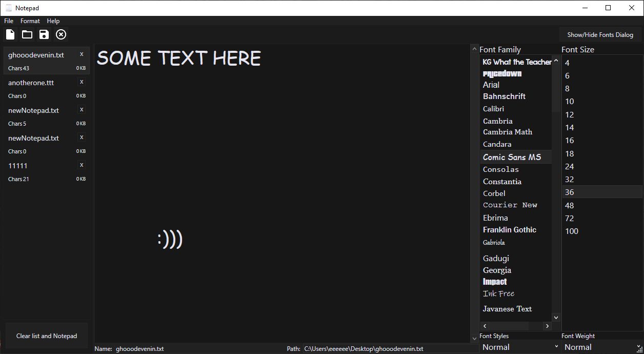
Task: Choose the Pricedown font family
Action: point(516,73)
